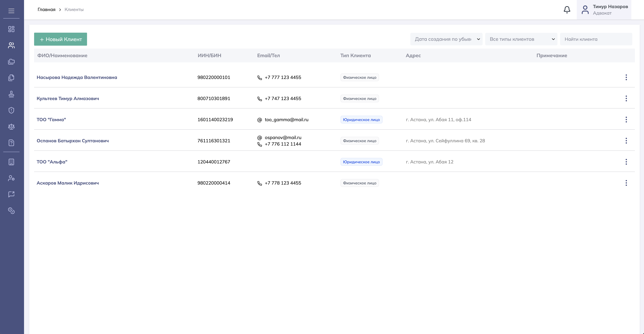Viewport: 644px width, 334px height.
Task: Open the feedback chat sidebar icon
Action: [11, 194]
